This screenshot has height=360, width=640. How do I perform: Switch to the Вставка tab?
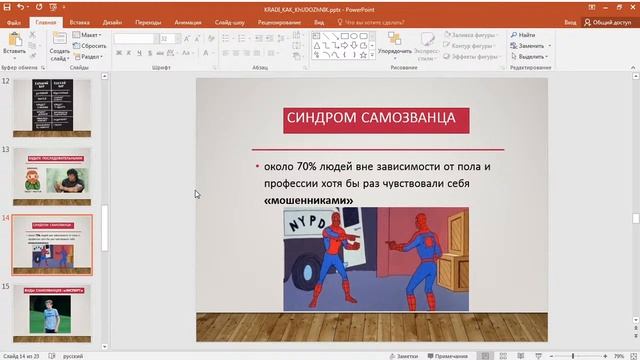[80, 22]
